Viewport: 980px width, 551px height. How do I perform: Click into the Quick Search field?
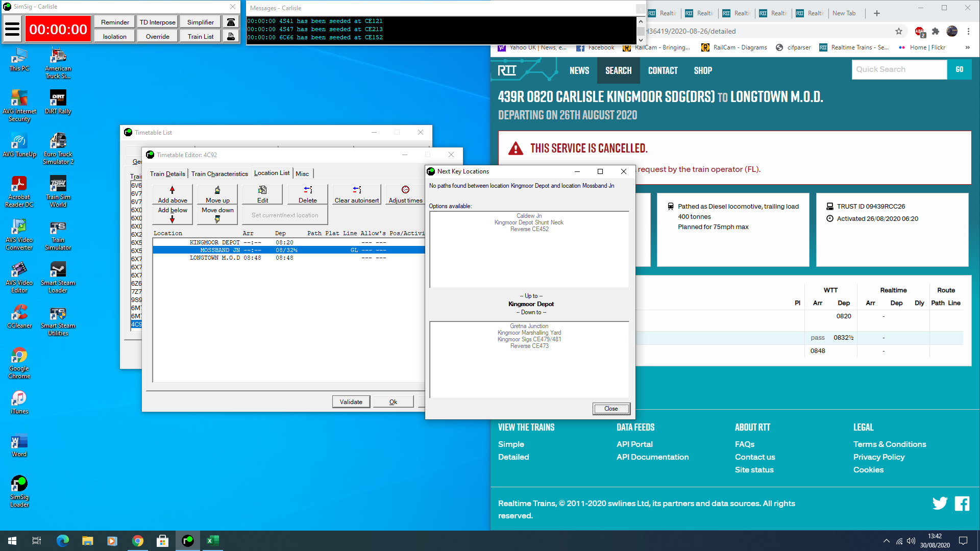click(x=899, y=69)
